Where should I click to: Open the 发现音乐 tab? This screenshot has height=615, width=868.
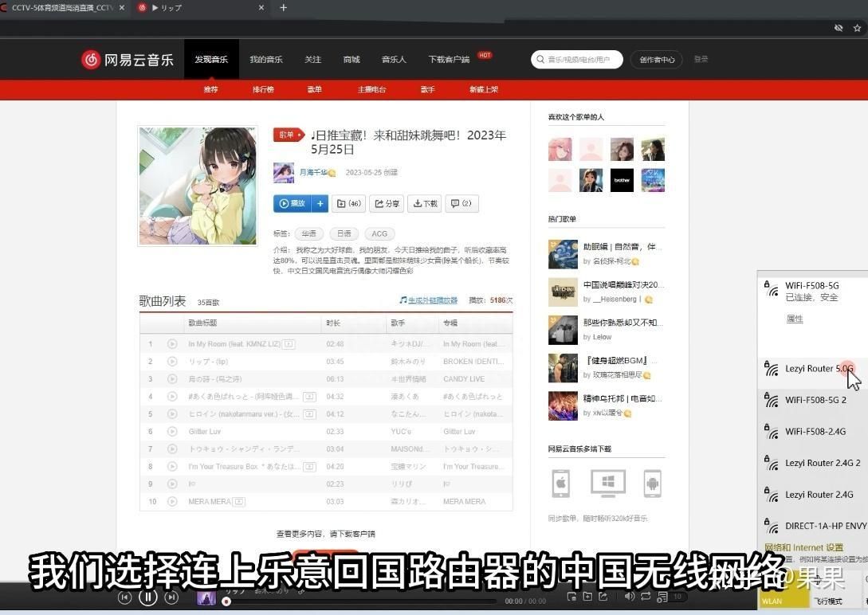click(211, 59)
